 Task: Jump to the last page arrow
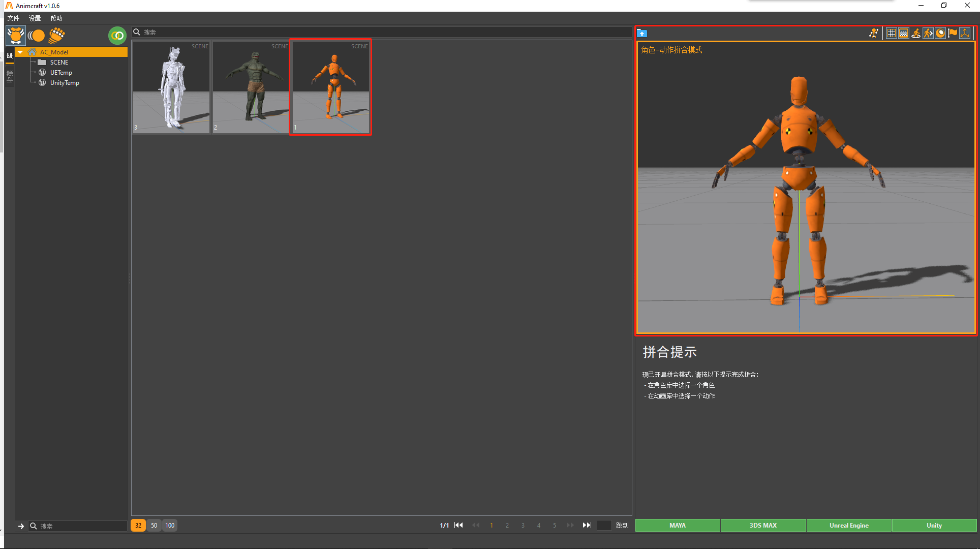(587, 526)
